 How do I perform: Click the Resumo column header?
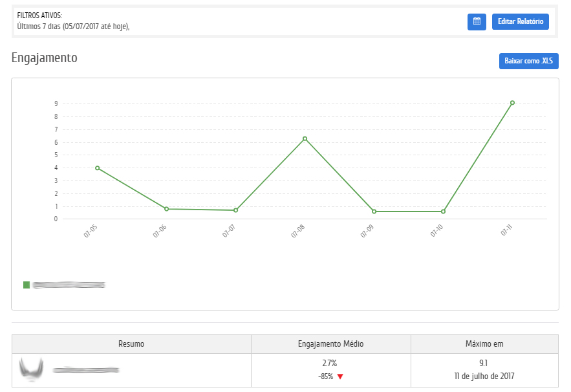click(131, 344)
